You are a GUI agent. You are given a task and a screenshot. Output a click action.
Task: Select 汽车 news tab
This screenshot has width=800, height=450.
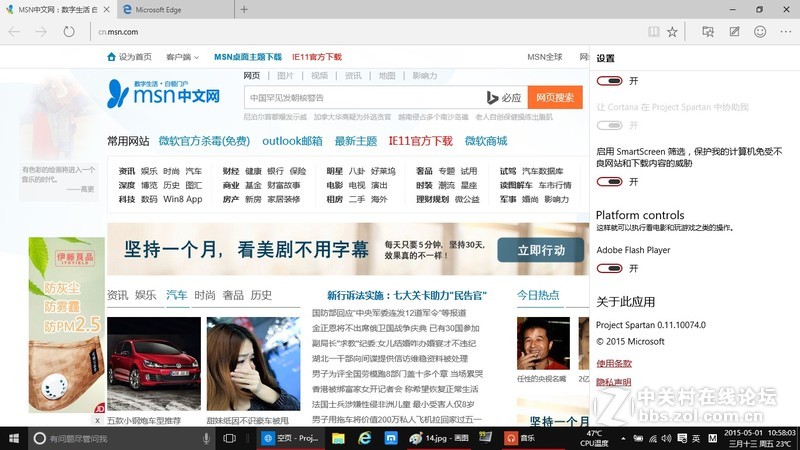coord(177,295)
